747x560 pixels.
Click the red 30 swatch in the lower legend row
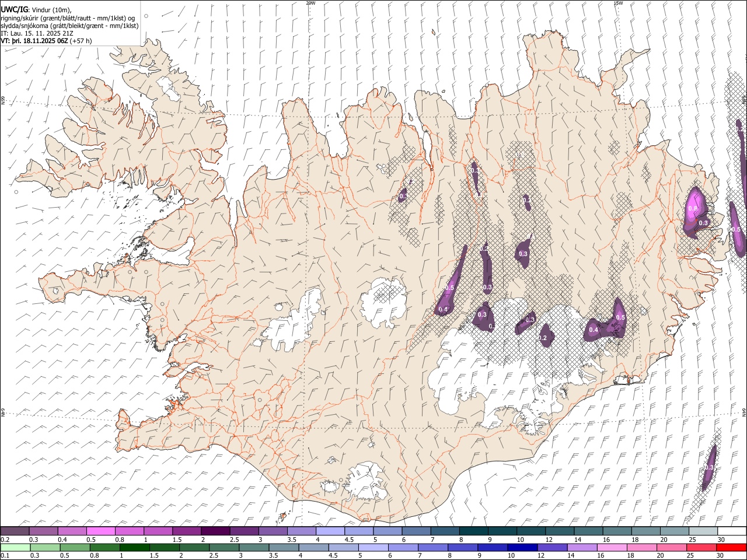(x=731, y=547)
